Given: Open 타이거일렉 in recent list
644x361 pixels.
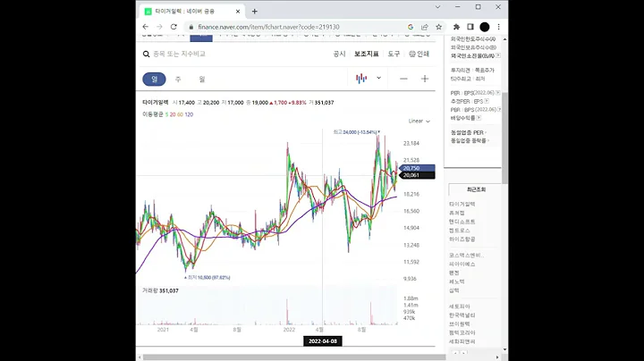Looking at the screenshot, I should tap(462, 204).
